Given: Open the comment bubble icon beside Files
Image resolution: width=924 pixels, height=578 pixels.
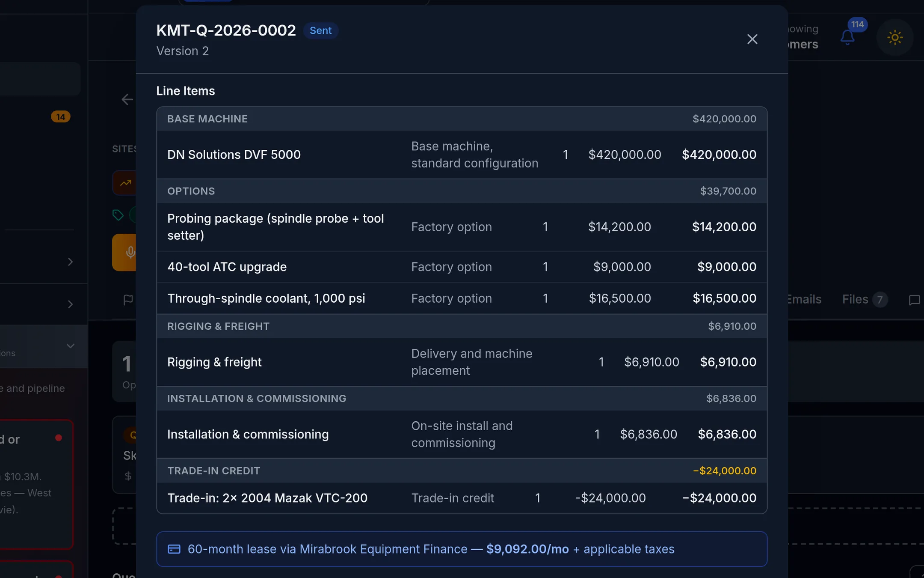Looking at the screenshot, I should coord(914,300).
